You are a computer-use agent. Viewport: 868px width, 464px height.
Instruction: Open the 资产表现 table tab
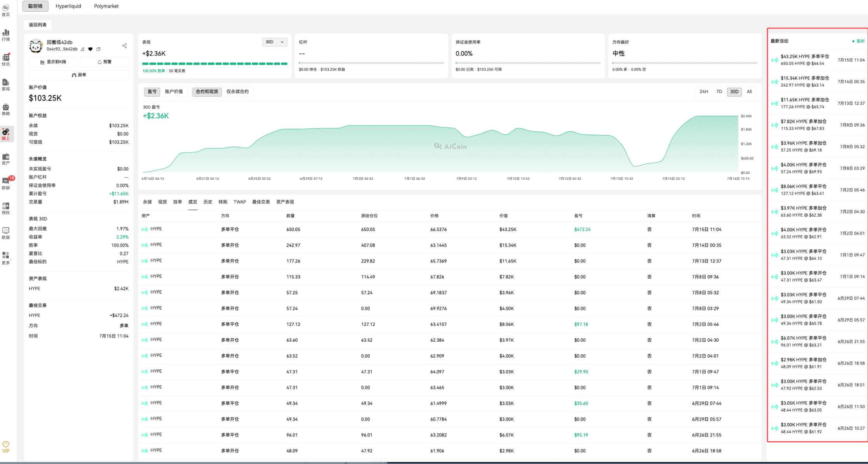coord(285,202)
